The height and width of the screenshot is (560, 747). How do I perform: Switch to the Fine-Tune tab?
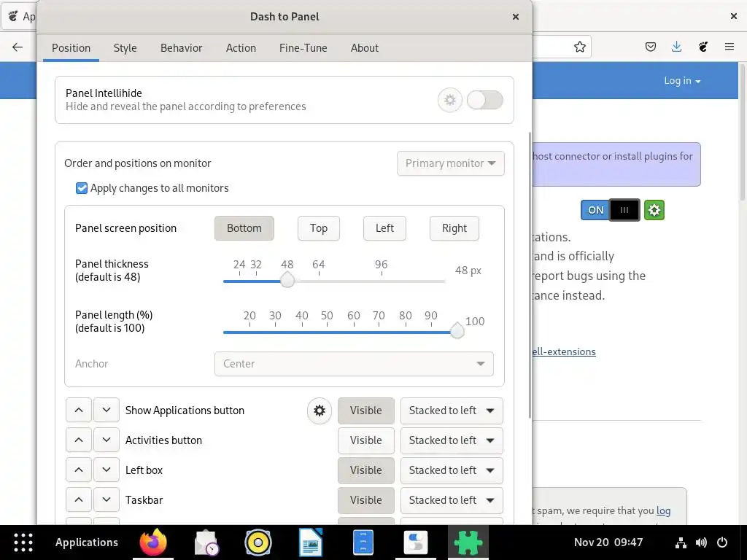[x=303, y=48]
